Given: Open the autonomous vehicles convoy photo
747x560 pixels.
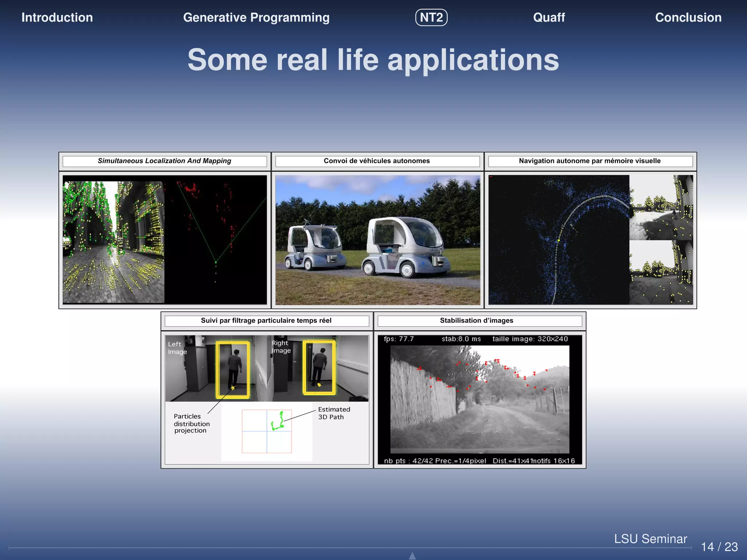Looking at the screenshot, I should point(378,240).
